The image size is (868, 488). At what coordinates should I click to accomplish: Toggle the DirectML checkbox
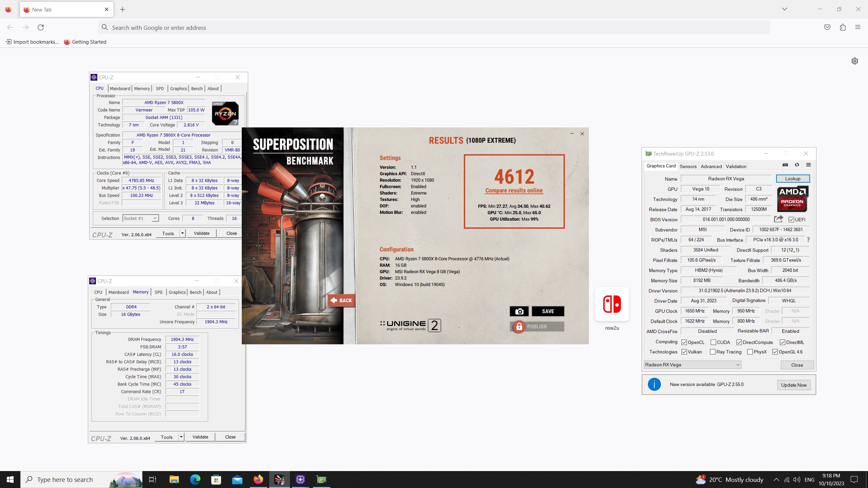783,342
